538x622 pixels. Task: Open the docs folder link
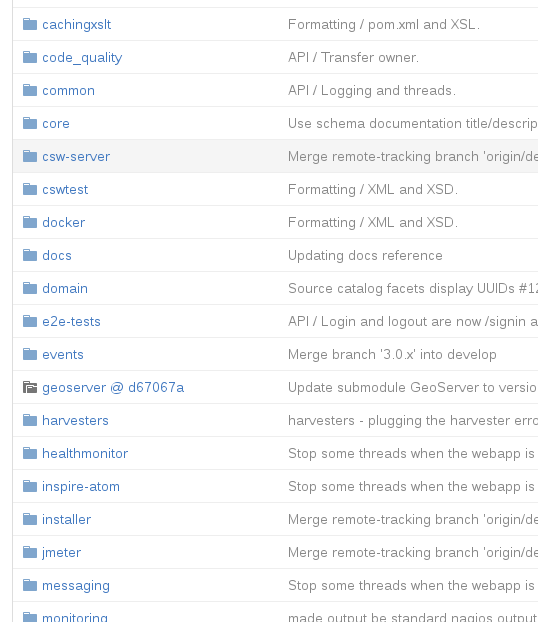tap(57, 255)
